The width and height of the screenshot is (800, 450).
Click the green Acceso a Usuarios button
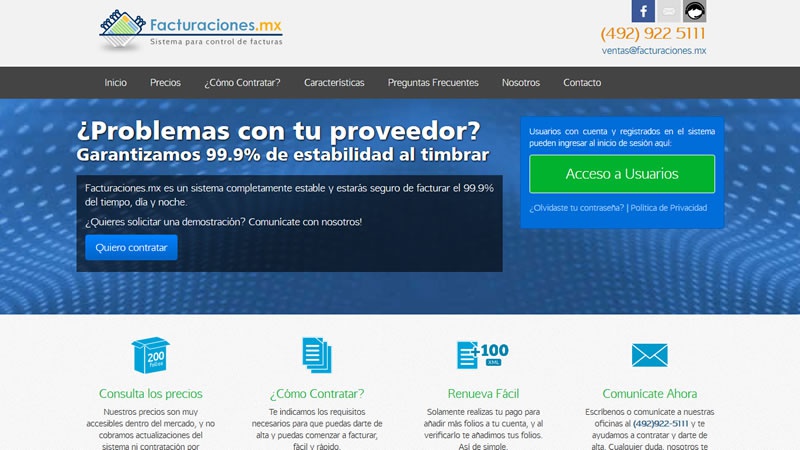[622, 174]
